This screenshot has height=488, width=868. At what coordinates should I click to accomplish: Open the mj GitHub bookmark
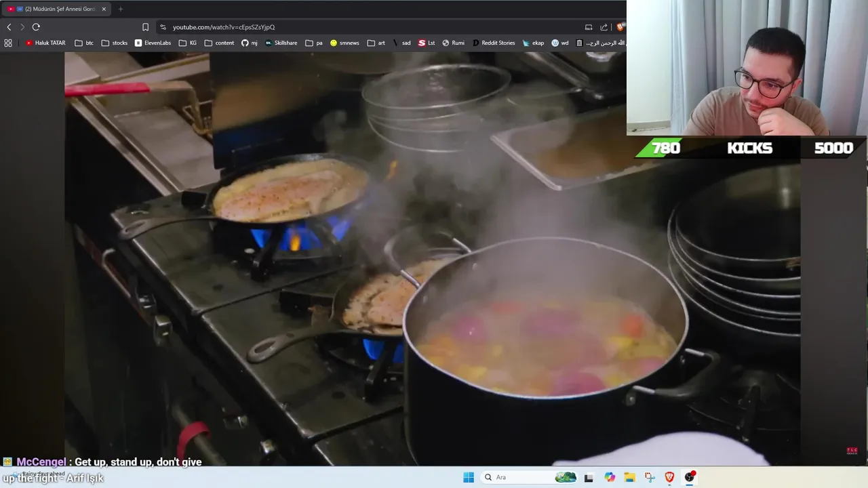pos(250,43)
